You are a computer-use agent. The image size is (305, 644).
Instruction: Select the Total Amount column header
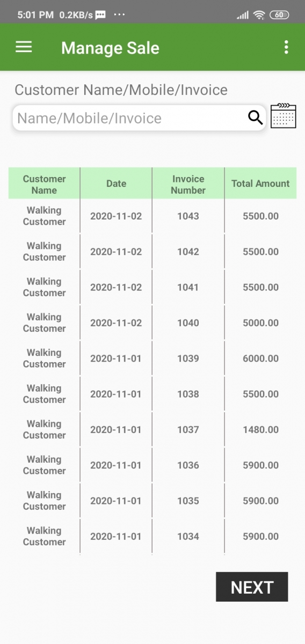point(260,184)
